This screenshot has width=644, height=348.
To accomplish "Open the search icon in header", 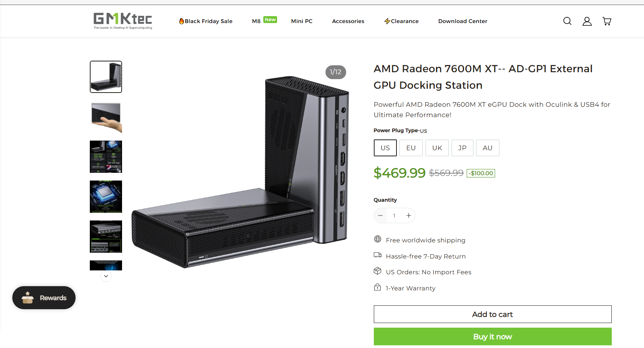I will click(x=567, y=21).
